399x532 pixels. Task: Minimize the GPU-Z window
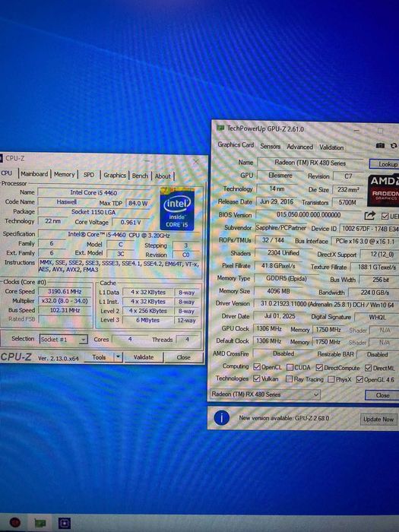[x=356, y=130]
